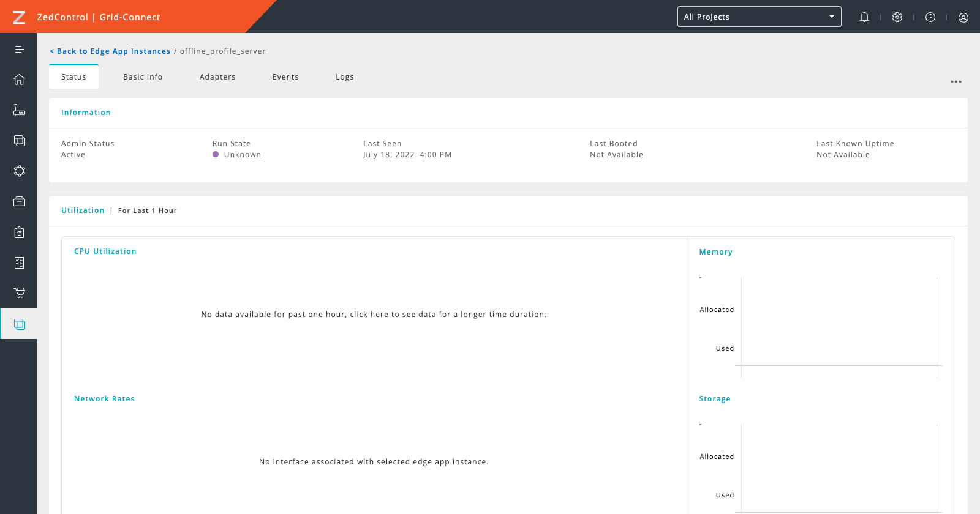The image size is (980, 514).
Task: Open the Logs tab
Action: (345, 77)
